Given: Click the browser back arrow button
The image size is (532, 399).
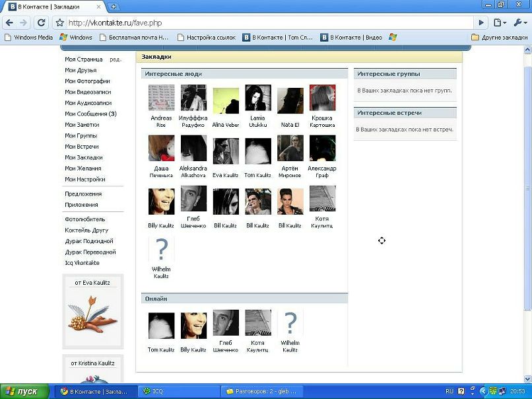Looking at the screenshot, I should tap(9, 22).
